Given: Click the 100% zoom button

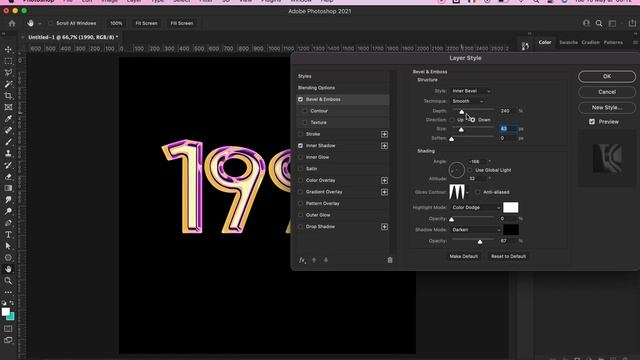Looking at the screenshot, I should click(116, 23).
